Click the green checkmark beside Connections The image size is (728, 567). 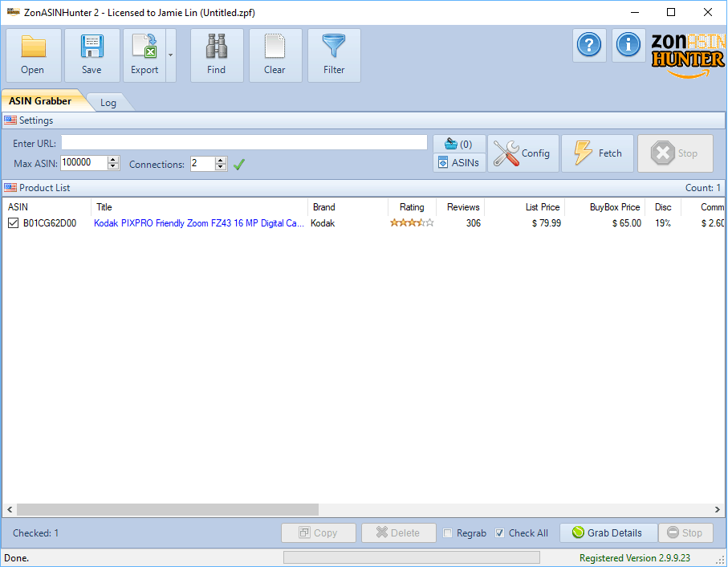(x=239, y=165)
